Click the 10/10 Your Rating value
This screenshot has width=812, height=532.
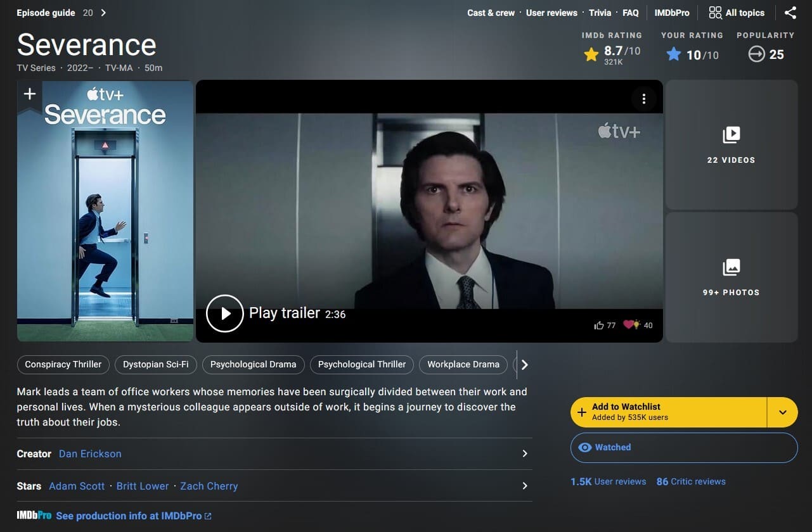point(702,55)
